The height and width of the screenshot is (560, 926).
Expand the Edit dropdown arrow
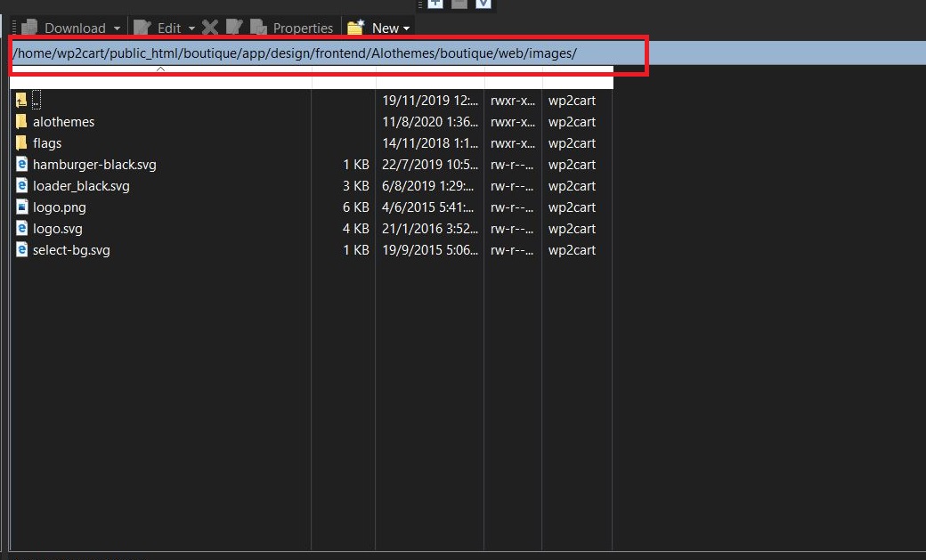tap(191, 28)
